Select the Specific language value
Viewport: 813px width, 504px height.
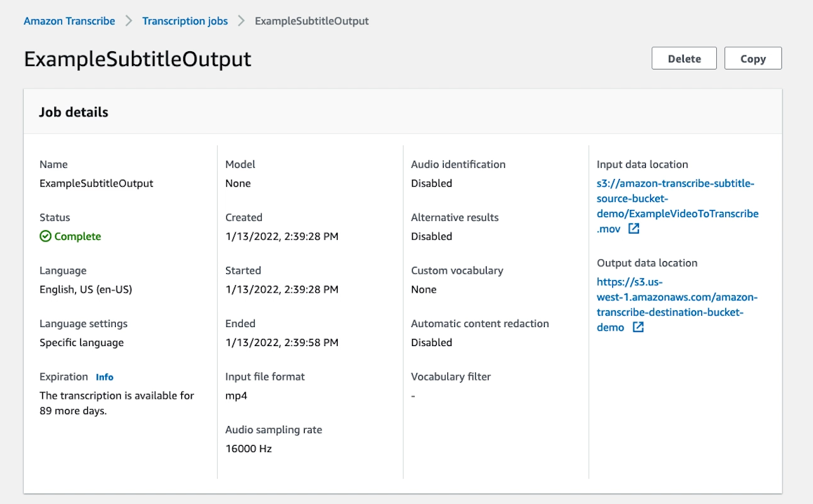tap(81, 343)
